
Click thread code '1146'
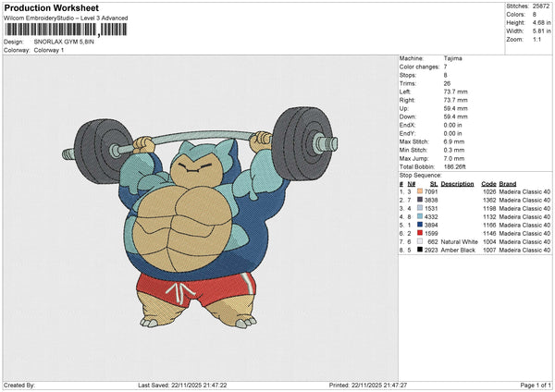(489, 234)
